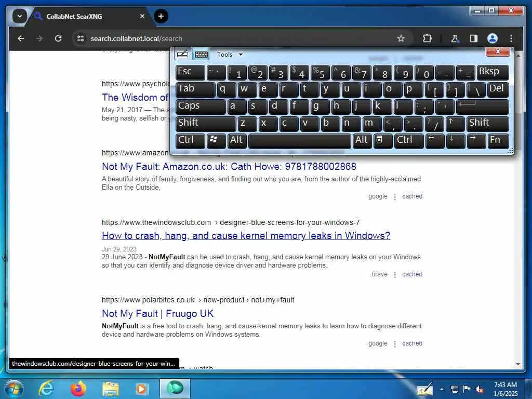Open muted volume icon in tray
The width and height of the screenshot is (532, 399).
(x=480, y=390)
